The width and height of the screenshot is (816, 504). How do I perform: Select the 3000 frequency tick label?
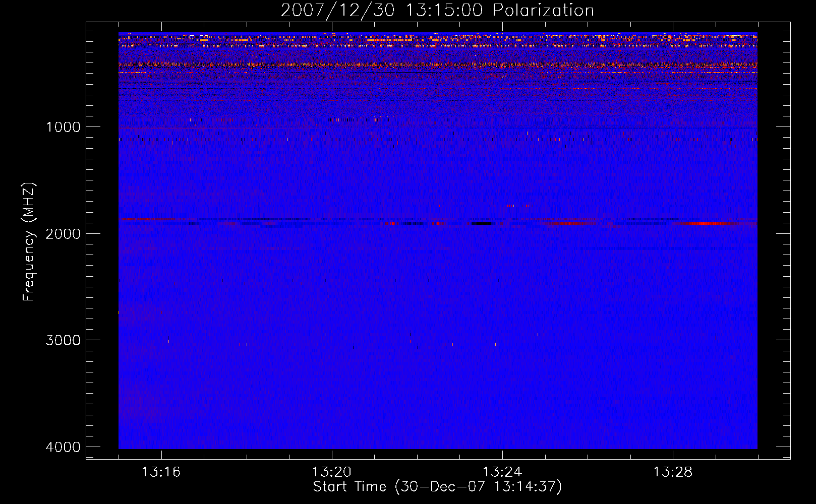(64, 340)
